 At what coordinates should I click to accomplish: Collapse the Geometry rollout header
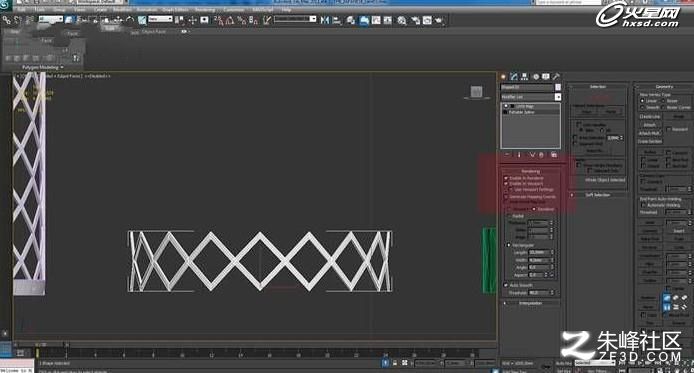point(664,87)
